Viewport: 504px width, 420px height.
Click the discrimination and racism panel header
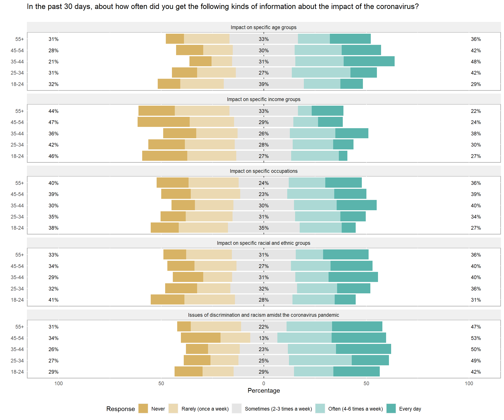[x=264, y=315]
